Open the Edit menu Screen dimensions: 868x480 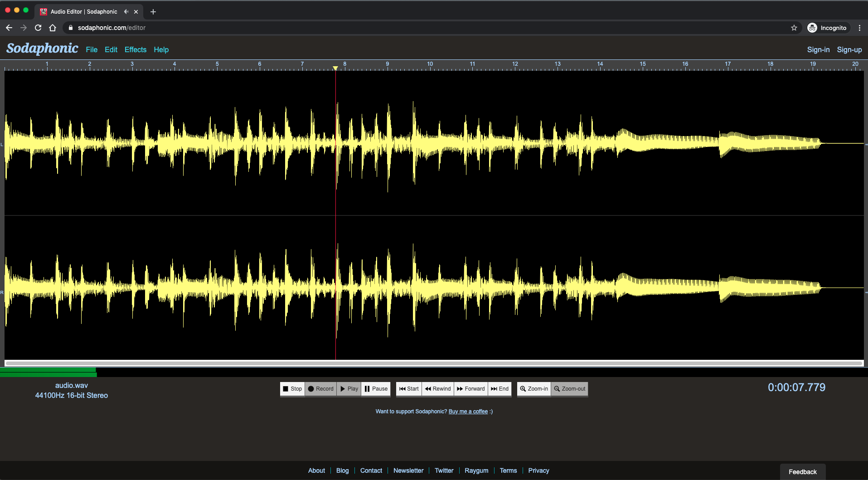[x=111, y=50]
